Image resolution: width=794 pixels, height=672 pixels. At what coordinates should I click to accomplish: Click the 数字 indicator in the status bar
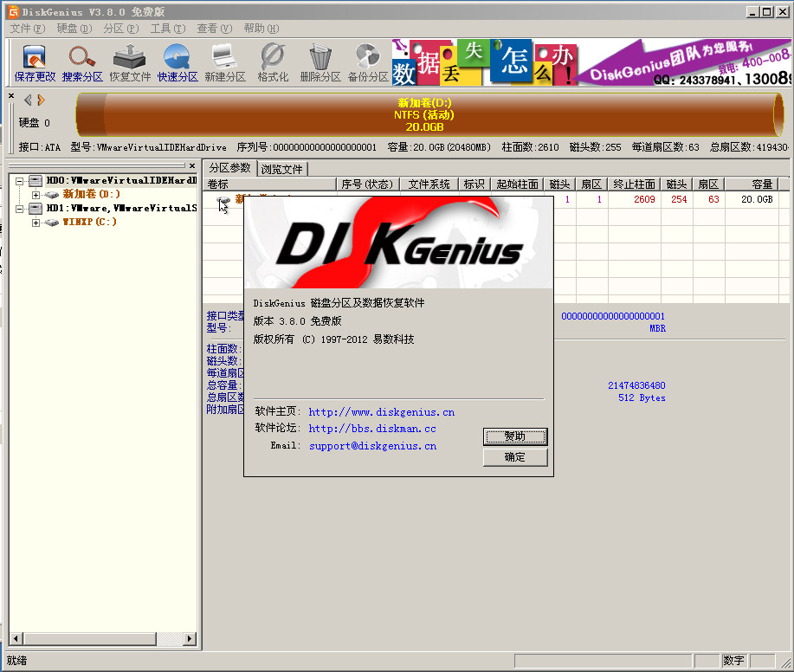(x=733, y=661)
